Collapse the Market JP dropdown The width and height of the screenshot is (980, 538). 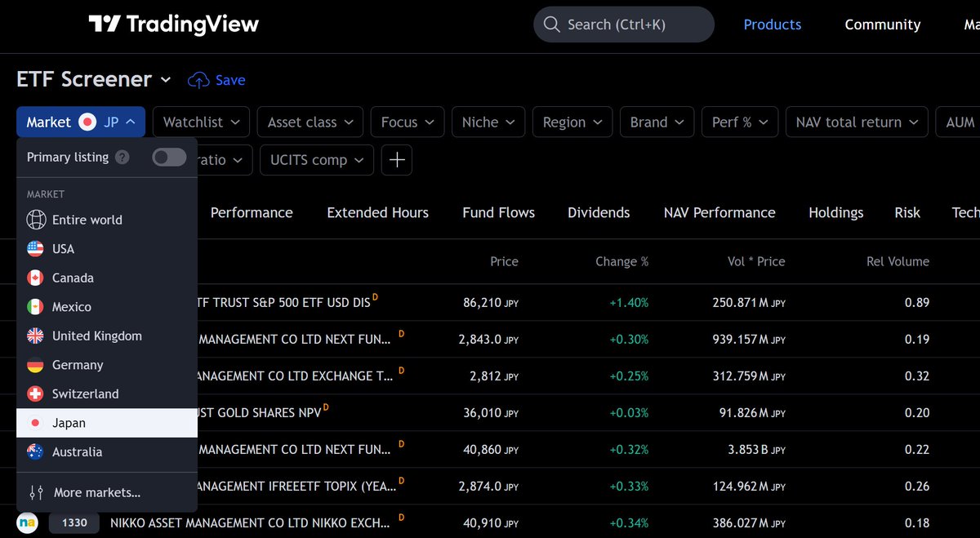(81, 122)
